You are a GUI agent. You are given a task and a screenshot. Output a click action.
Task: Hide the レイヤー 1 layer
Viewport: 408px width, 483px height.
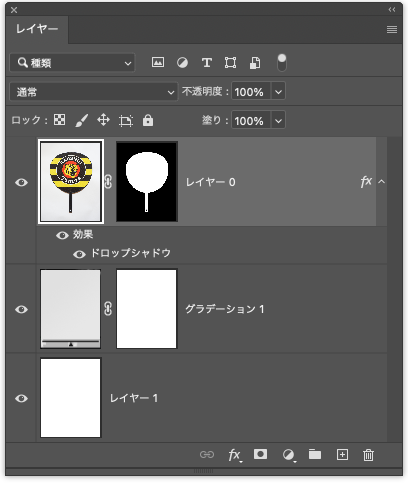pos(21,398)
